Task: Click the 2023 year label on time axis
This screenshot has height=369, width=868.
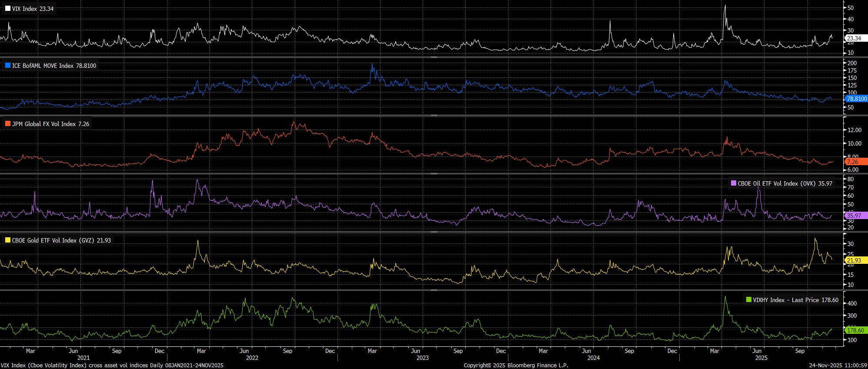Action: pyautogui.click(x=422, y=358)
